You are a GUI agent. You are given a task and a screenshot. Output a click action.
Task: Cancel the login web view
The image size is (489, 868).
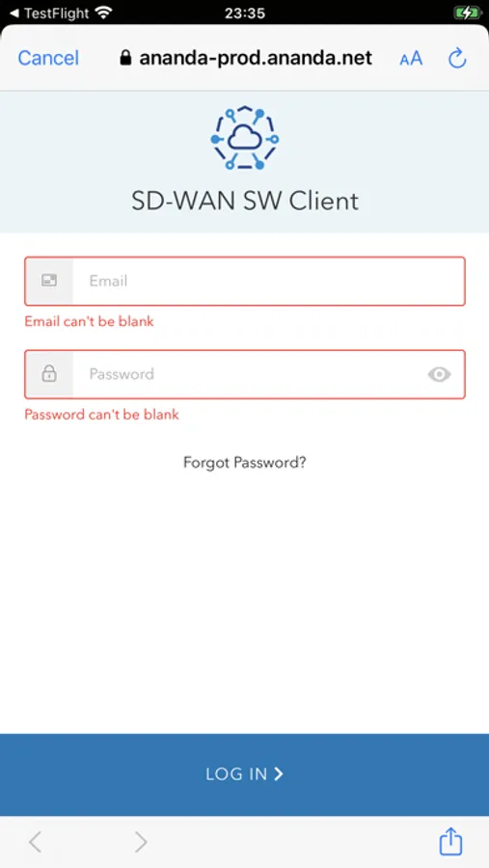(x=49, y=58)
